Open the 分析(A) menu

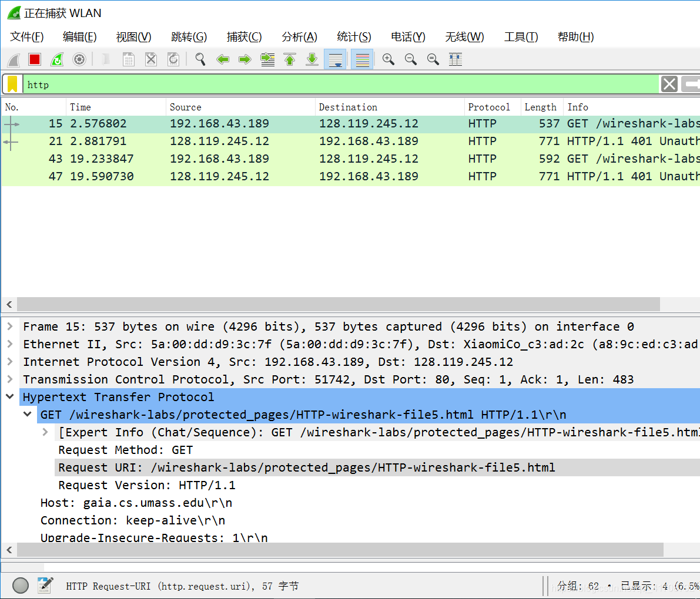pos(300,36)
